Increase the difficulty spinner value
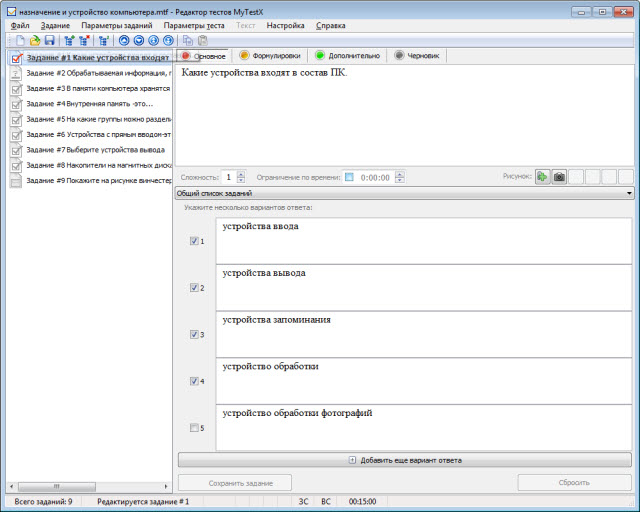Image resolution: width=640 pixels, height=512 pixels. (241, 174)
